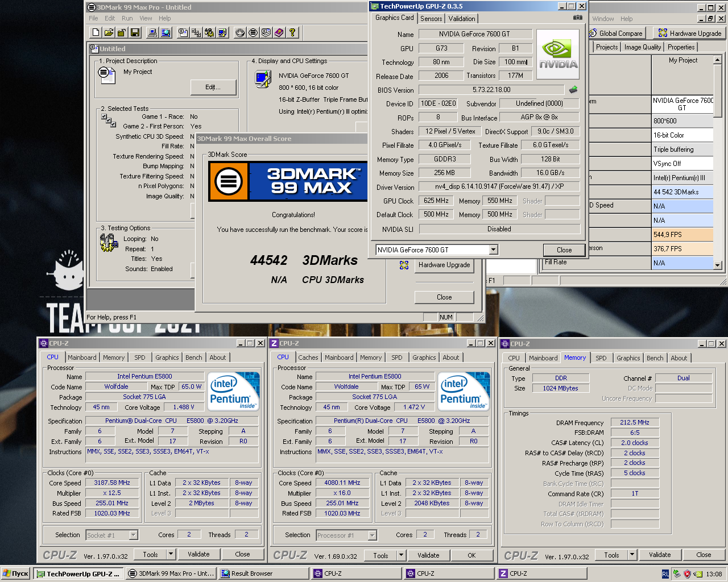
Task: Click the red shield icon in system tray
Action: (x=687, y=574)
